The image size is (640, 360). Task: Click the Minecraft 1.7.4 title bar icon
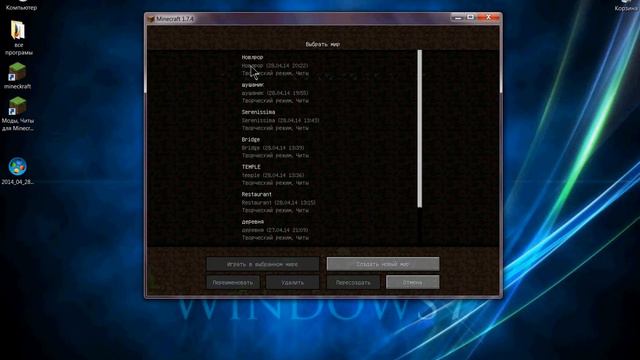[x=151, y=19]
